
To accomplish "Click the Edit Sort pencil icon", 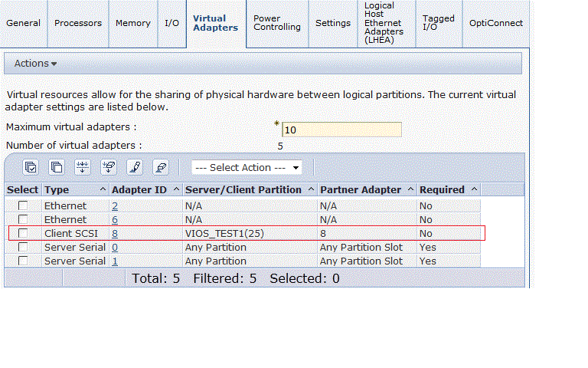I will click(x=134, y=167).
